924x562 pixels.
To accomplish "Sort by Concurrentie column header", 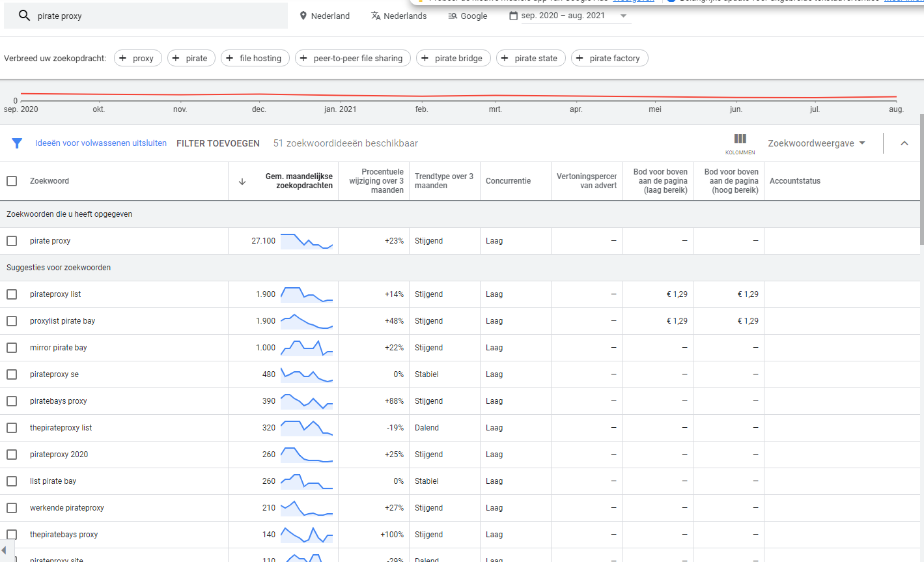I will point(508,181).
